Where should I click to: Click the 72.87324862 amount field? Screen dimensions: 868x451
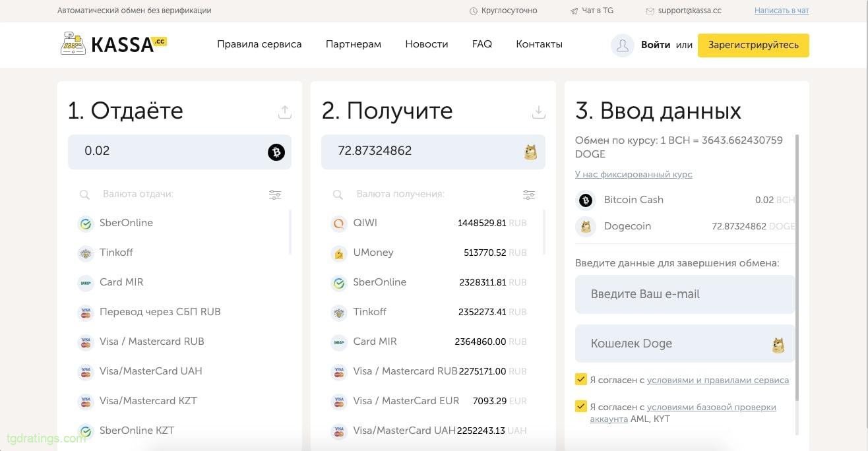(x=433, y=152)
